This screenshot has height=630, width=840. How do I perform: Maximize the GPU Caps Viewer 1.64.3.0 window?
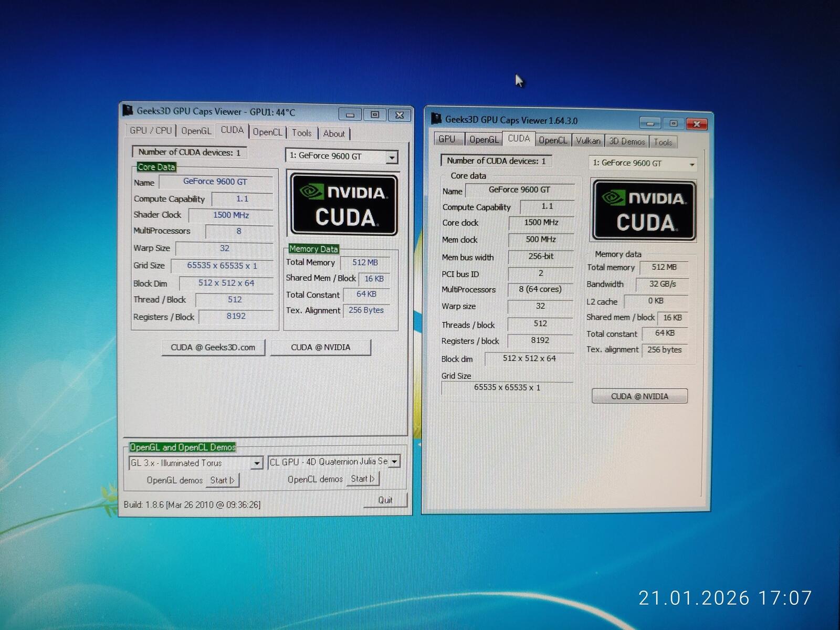coord(674,123)
